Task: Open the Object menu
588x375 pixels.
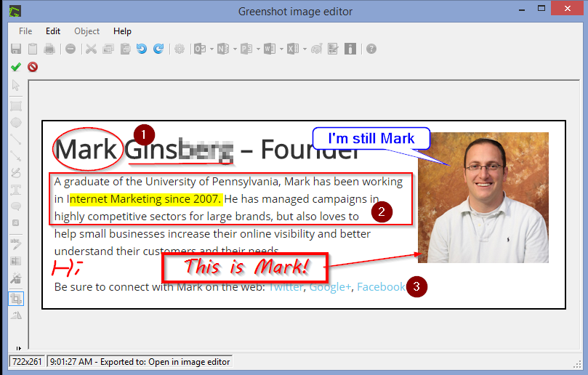Action: (x=87, y=31)
